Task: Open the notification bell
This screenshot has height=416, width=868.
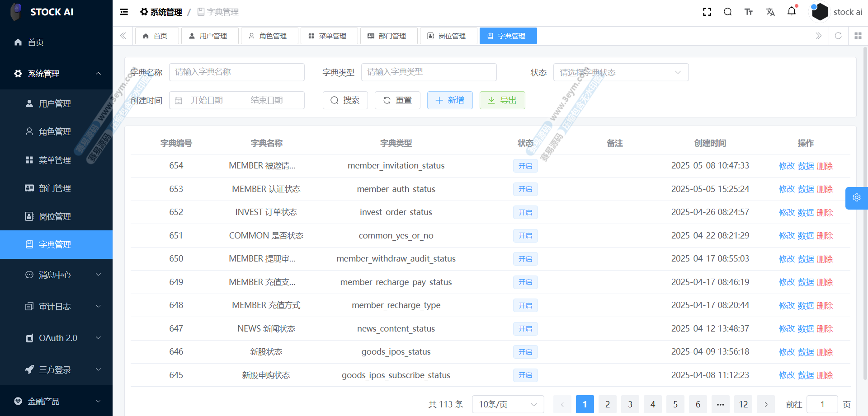Action: coord(792,11)
